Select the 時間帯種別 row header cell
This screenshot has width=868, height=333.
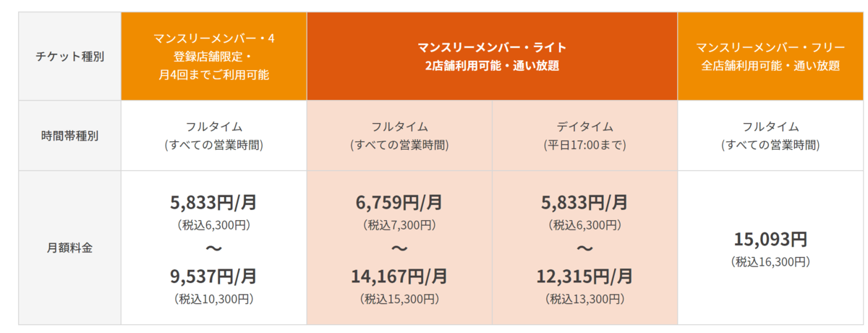[x=69, y=135]
